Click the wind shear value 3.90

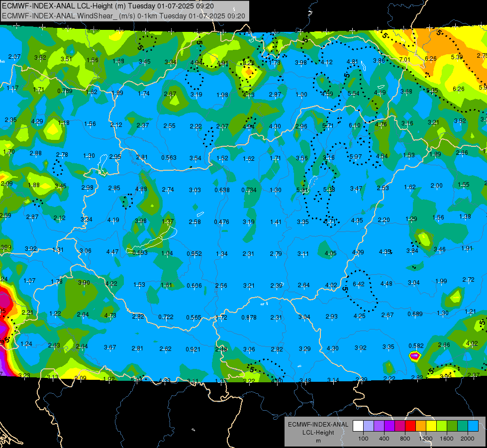point(84,282)
